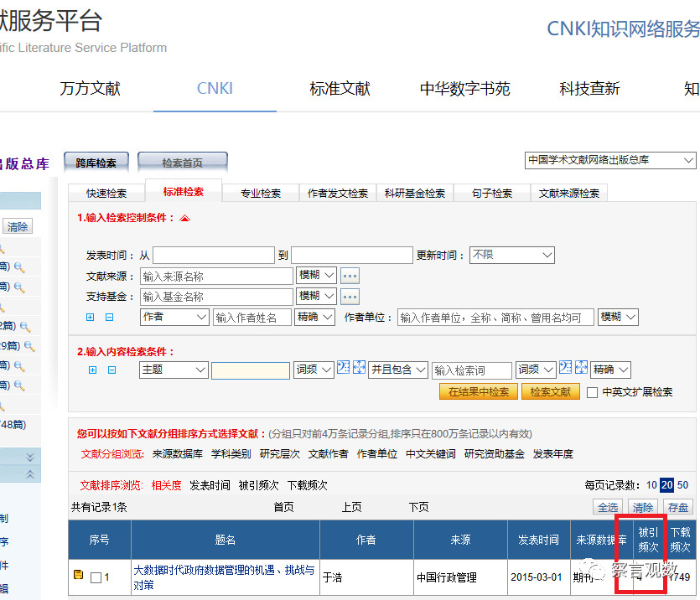This screenshot has height=600, width=700.
Task: Open the 科技查新 navigation tab
Action: pos(589,89)
